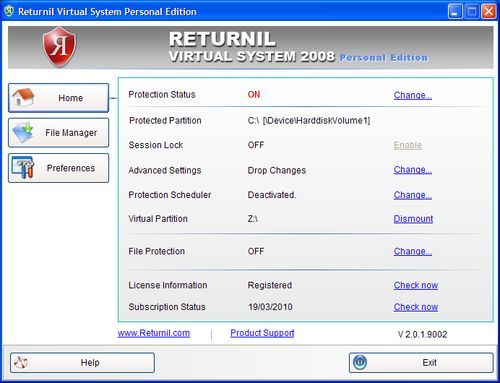Click the Deactivated scheduler value
Viewport: 500px width, 383px height.
pyautogui.click(x=272, y=195)
